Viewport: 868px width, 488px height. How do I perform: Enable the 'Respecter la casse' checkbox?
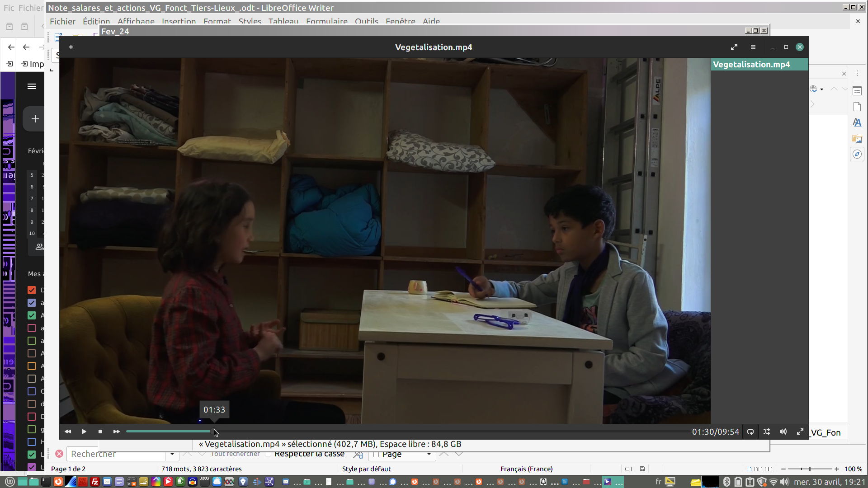pyautogui.click(x=268, y=454)
